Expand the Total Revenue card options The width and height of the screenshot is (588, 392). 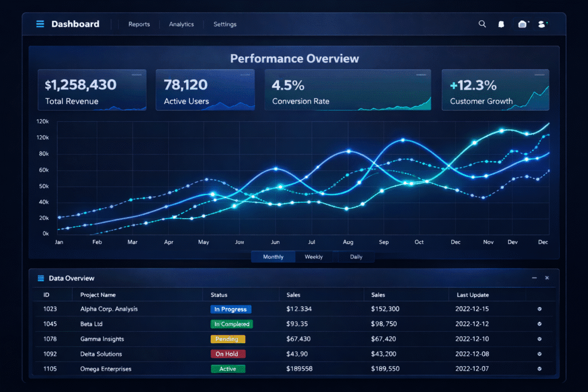137,75
